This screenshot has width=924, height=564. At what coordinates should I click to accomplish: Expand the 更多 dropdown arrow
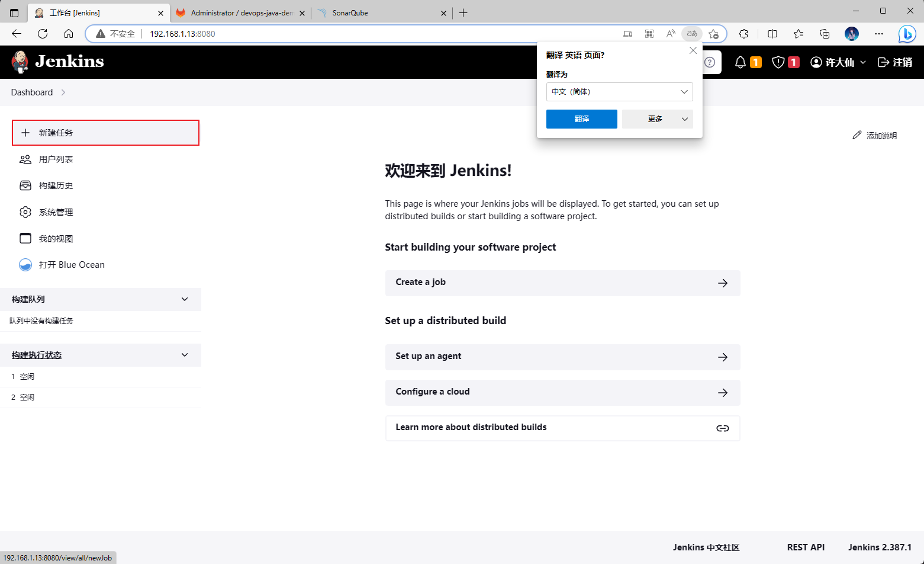tap(685, 119)
